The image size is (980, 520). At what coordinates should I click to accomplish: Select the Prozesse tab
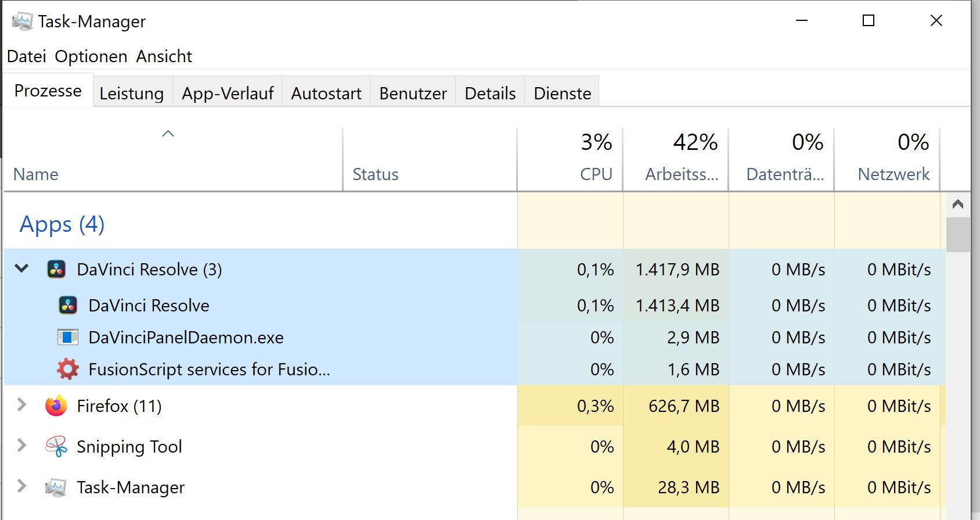[x=48, y=91]
